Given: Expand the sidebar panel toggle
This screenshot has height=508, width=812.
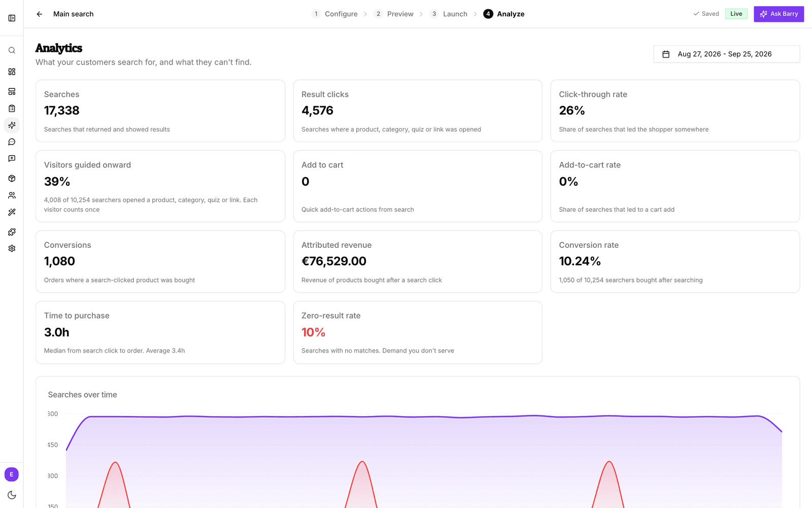Looking at the screenshot, I should [x=12, y=18].
